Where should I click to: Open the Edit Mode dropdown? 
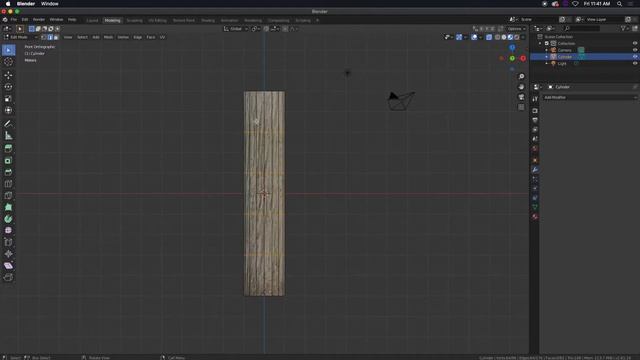pyautogui.click(x=20, y=37)
